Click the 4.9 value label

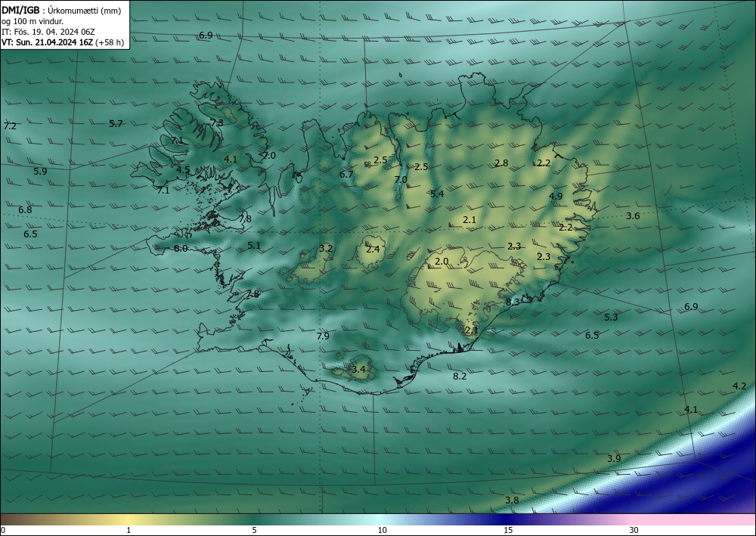556,196
